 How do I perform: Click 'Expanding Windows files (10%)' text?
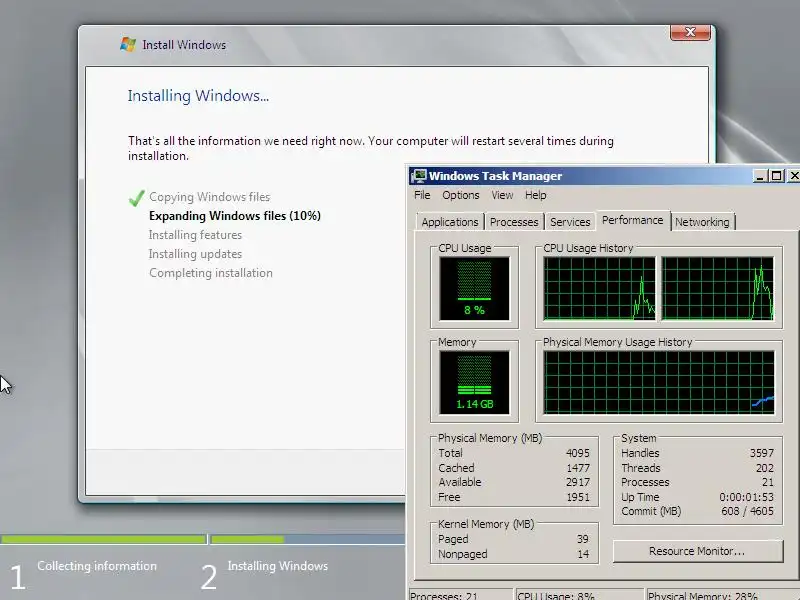(x=235, y=216)
